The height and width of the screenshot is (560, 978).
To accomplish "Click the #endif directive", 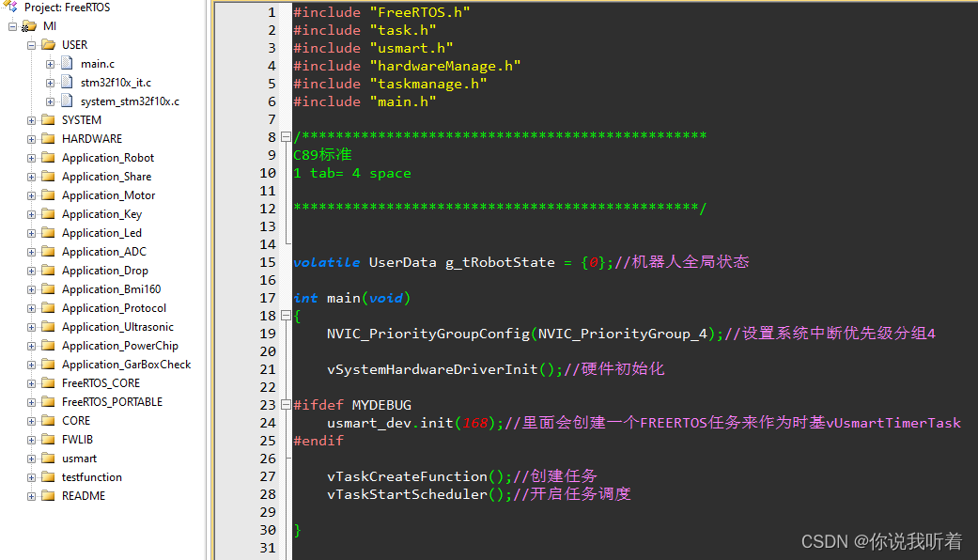I will (318, 441).
